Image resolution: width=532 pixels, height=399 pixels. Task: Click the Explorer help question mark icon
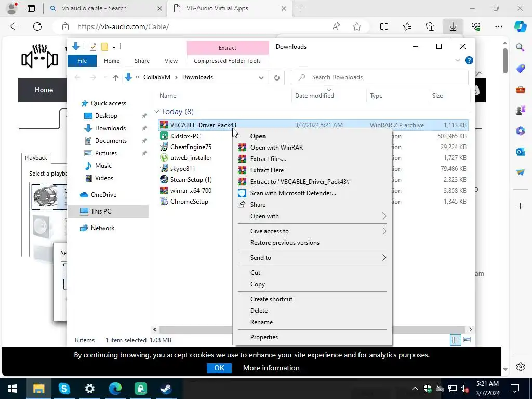(x=469, y=60)
